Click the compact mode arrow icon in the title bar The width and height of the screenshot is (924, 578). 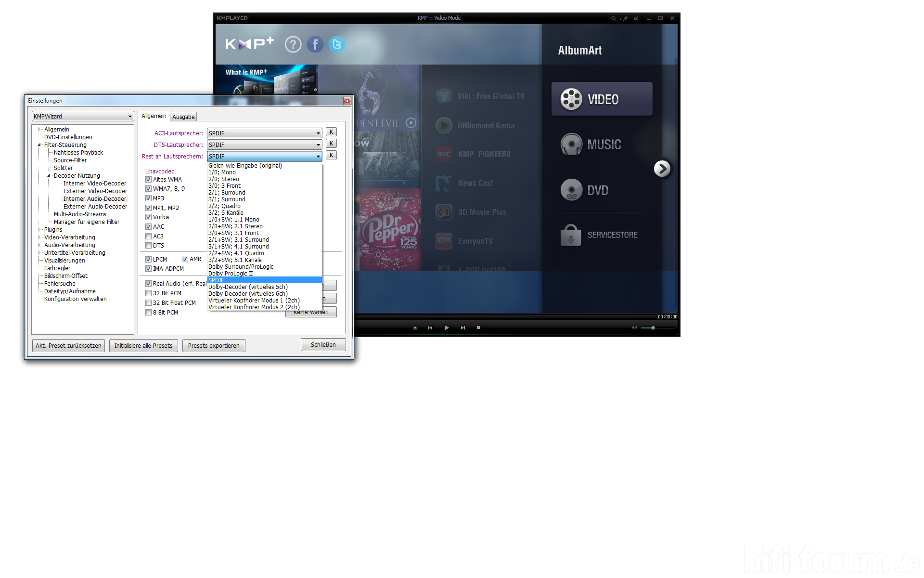coord(636,18)
